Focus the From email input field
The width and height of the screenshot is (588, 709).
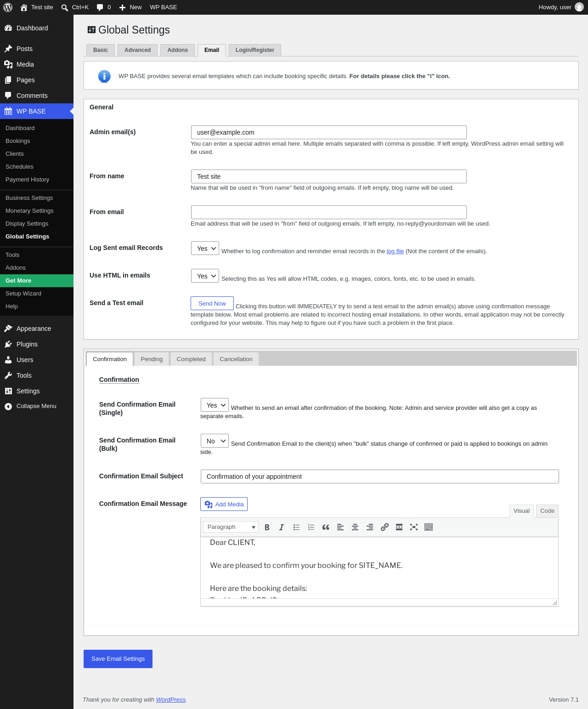(329, 212)
